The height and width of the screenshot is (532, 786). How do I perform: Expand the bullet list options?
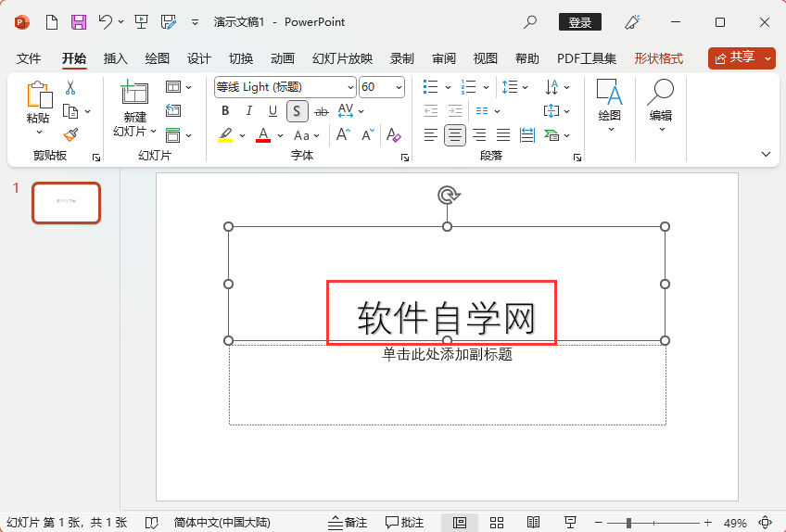coord(448,87)
